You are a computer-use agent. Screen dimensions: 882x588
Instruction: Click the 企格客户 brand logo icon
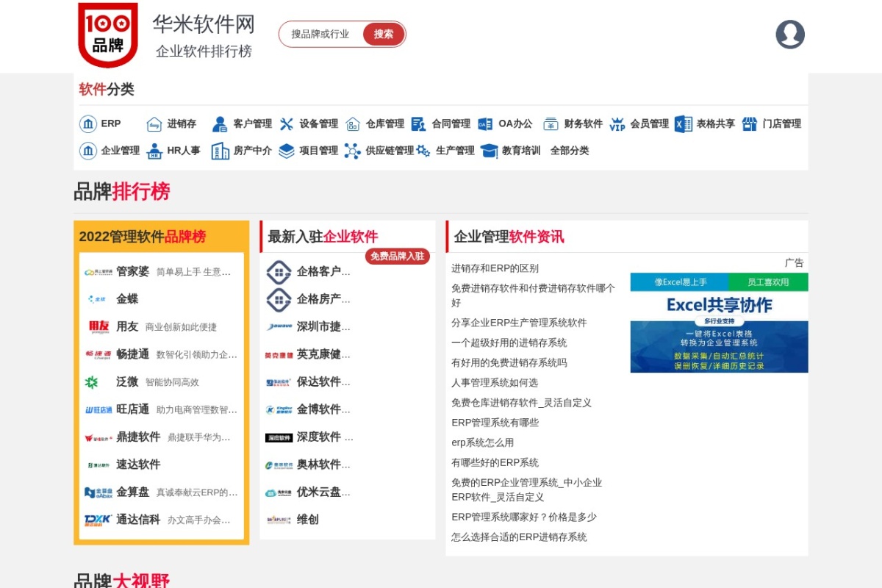(x=279, y=272)
